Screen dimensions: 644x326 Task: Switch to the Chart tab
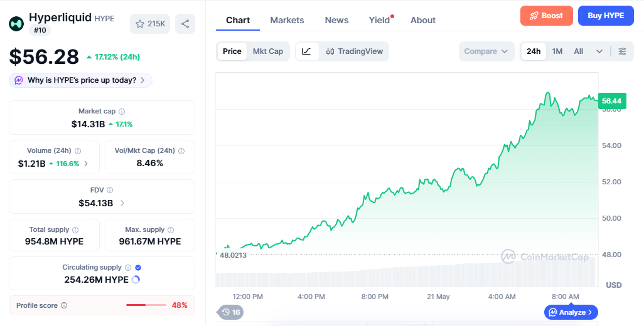coord(238,20)
